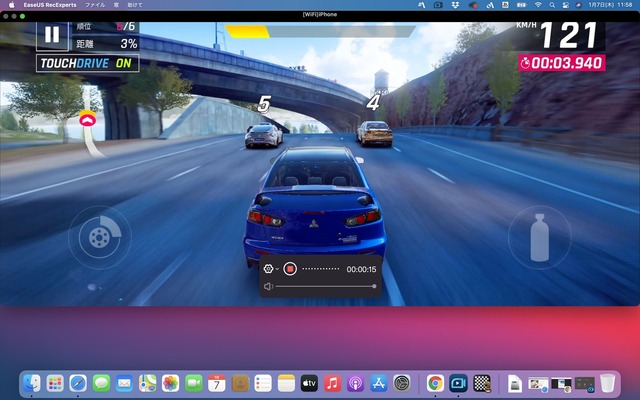Screen dimensions: 640x400
Task: Open the Chess app from the Dock
Action: (x=482, y=383)
